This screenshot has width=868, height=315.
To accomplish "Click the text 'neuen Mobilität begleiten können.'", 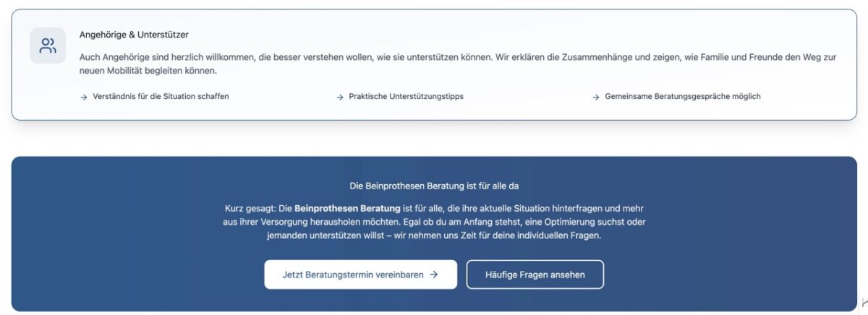I will pos(148,71).
